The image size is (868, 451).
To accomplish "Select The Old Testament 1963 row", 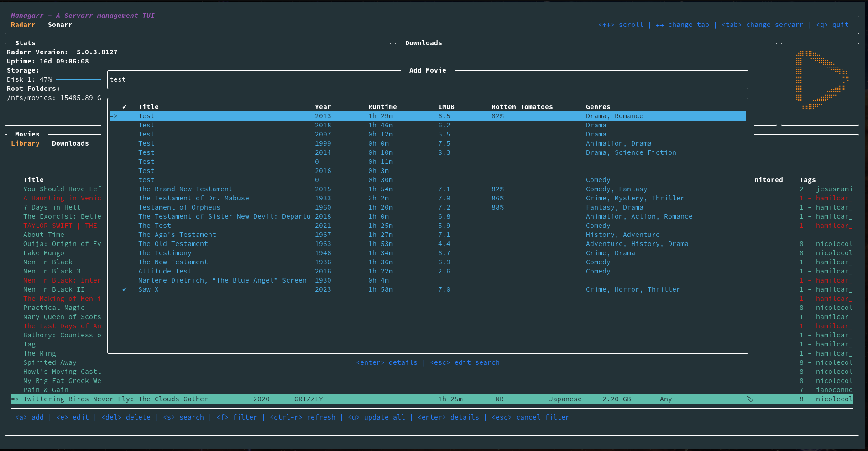I will point(173,244).
